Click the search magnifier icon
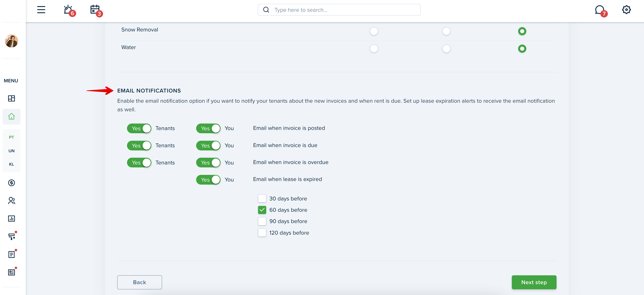Image resolution: width=644 pixels, height=295 pixels. 266,10
